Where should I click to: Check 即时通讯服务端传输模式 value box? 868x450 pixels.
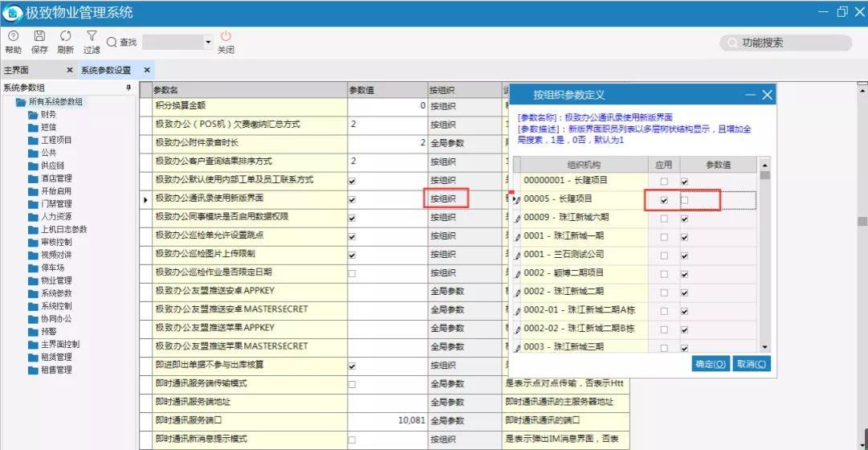click(352, 385)
